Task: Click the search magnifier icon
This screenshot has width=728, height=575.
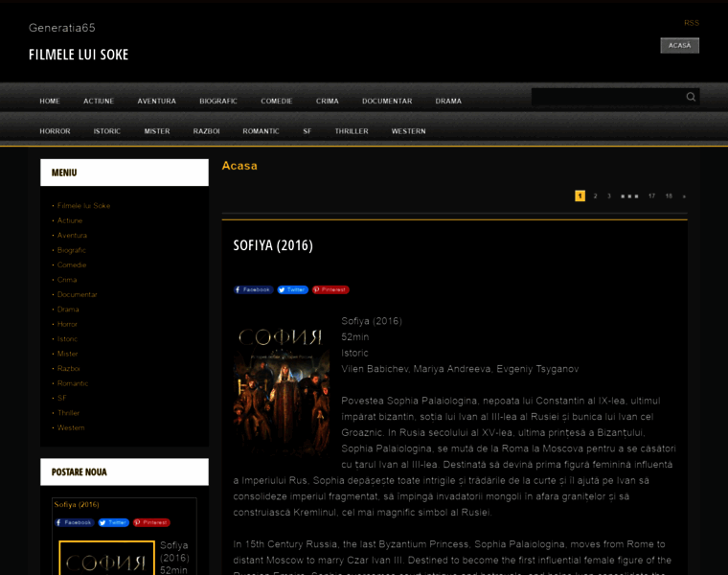Action: point(691,97)
